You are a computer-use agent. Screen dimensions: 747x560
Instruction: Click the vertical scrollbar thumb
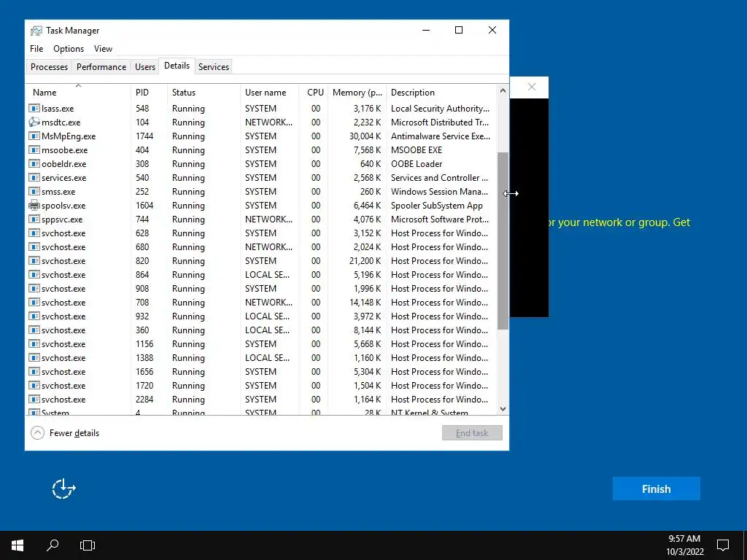503,241
